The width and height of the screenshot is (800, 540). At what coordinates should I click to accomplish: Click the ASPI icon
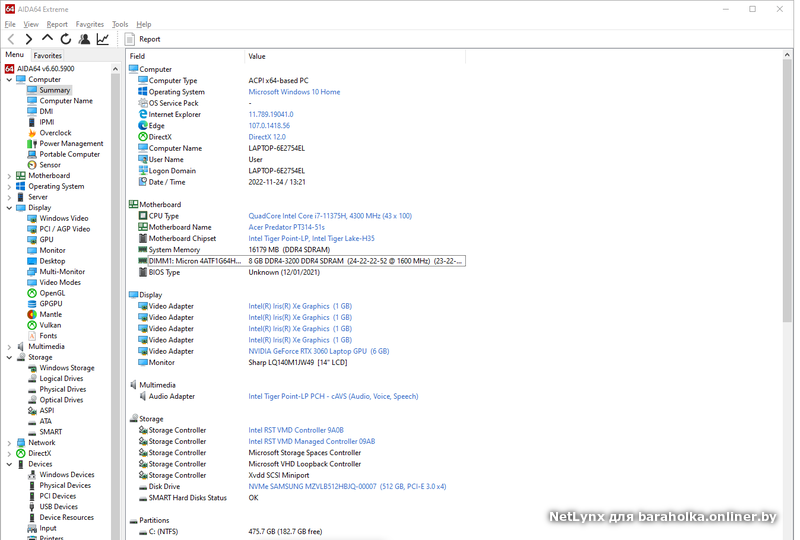point(32,411)
